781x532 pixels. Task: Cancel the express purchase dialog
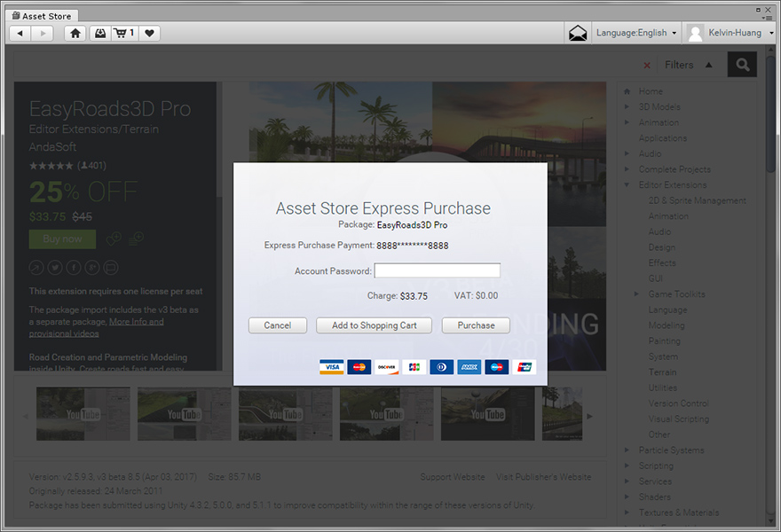click(277, 325)
